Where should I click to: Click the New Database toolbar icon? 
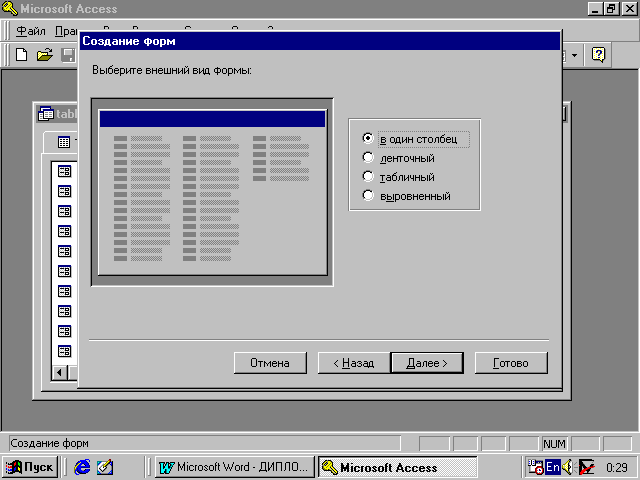pos(21,55)
